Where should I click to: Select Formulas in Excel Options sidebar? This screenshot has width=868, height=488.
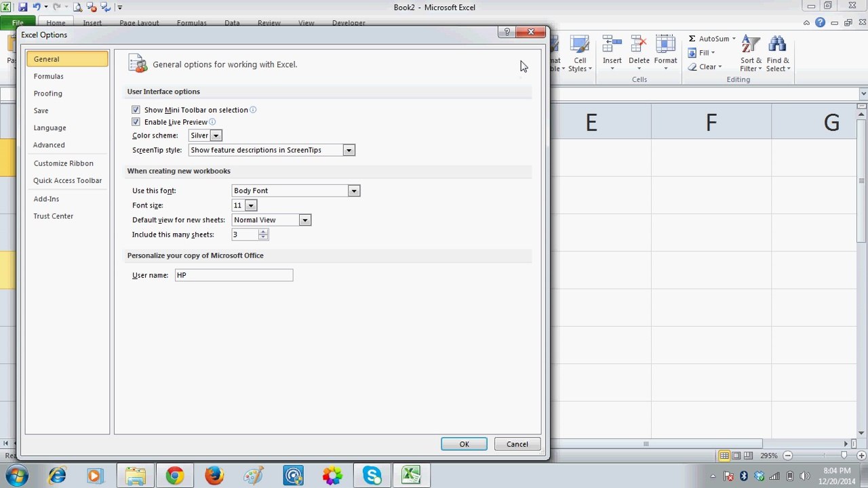(67, 77)
